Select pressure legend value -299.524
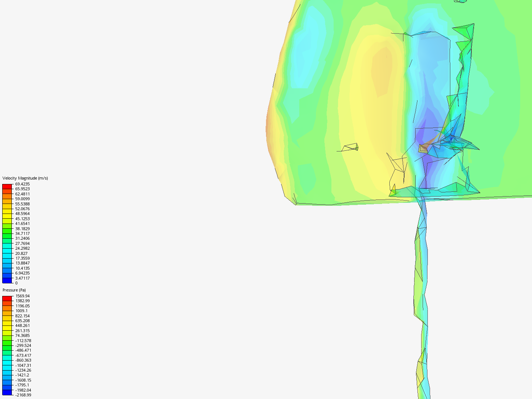The width and height of the screenshot is (532, 399). 23,345
